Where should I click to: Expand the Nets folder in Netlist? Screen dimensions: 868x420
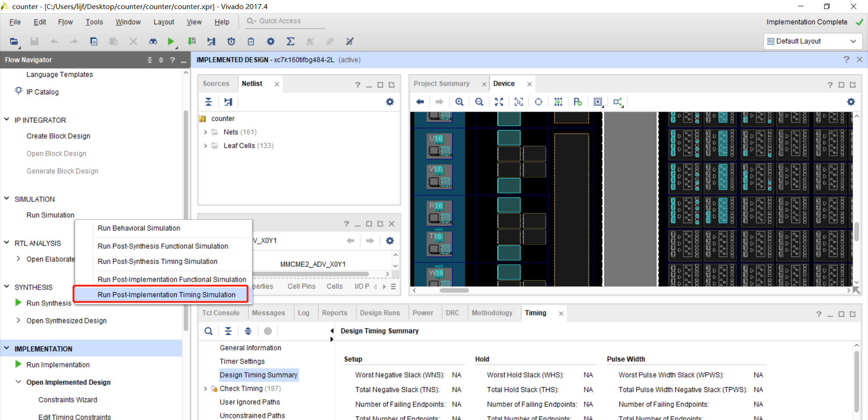pos(206,132)
